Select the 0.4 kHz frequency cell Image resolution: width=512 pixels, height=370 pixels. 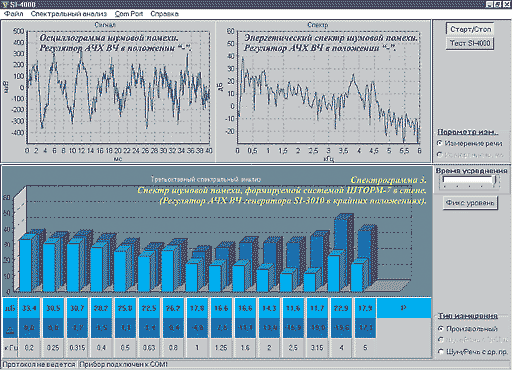(101, 348)
